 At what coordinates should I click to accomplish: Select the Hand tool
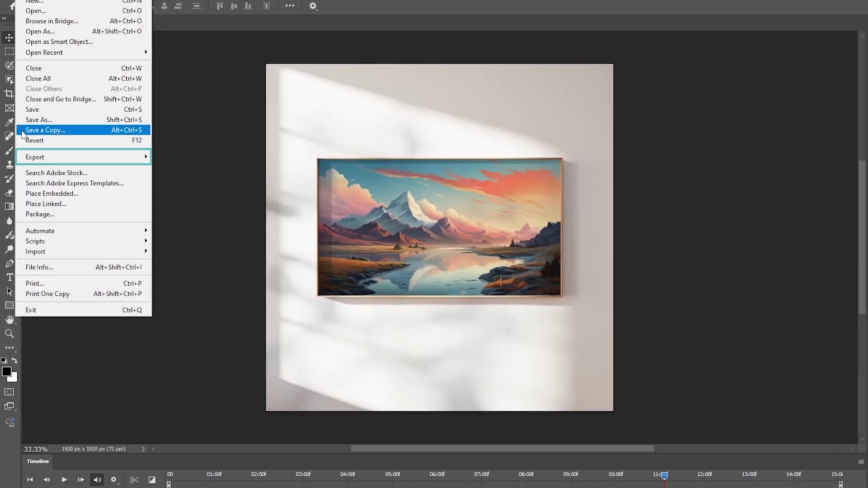[9, 319]
